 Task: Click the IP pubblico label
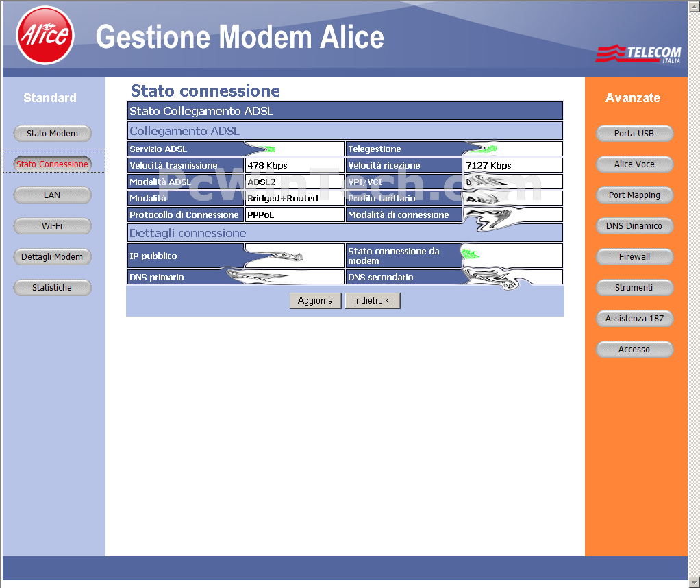[x=153, y=256]
